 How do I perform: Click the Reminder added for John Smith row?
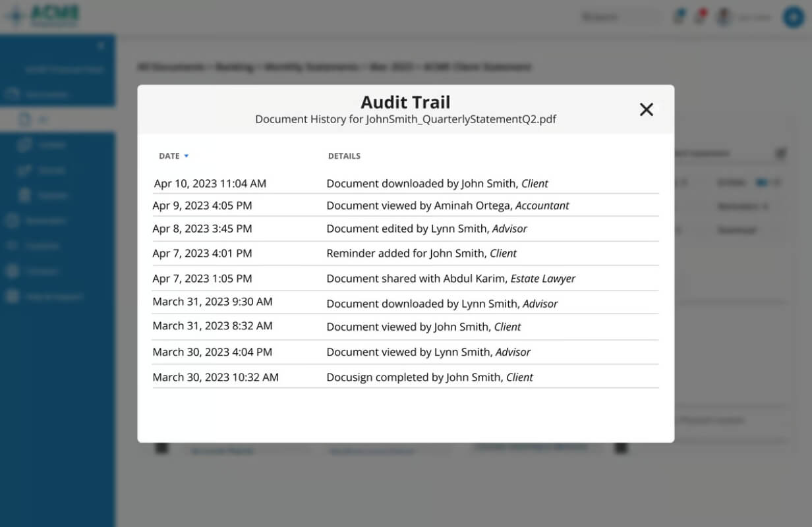coord(405,253)
